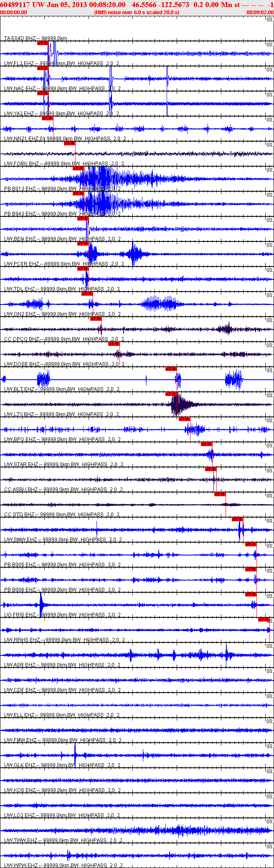Click the PB B005 EHZ station label
This screenshot has height=868, width=274.
pos(20,565)
